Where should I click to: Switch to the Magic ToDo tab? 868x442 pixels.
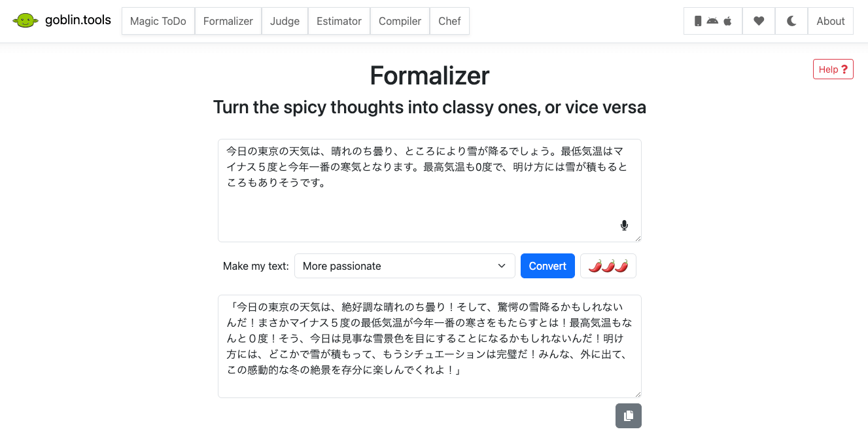pyautogui.click(x=158, y=21)
